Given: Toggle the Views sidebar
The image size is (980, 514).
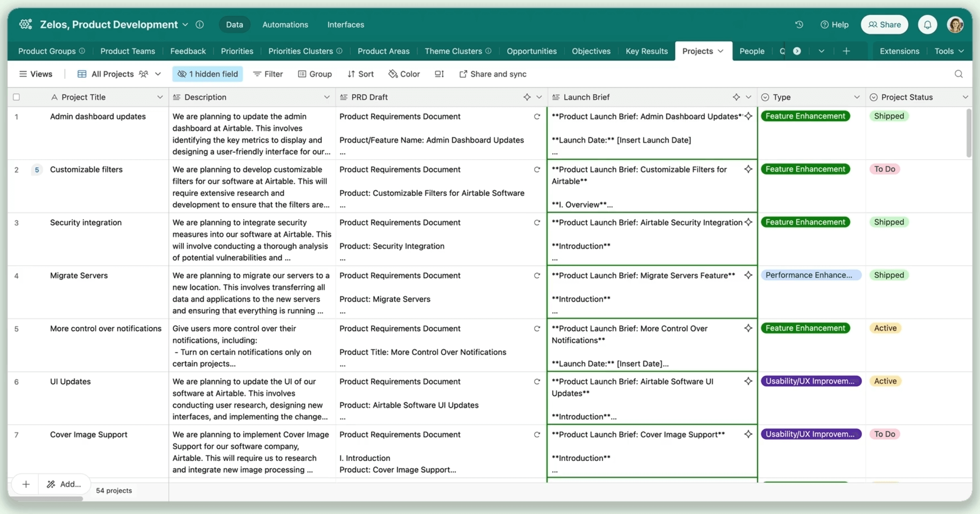Looking at the screenshot, I should click(36, 74).
